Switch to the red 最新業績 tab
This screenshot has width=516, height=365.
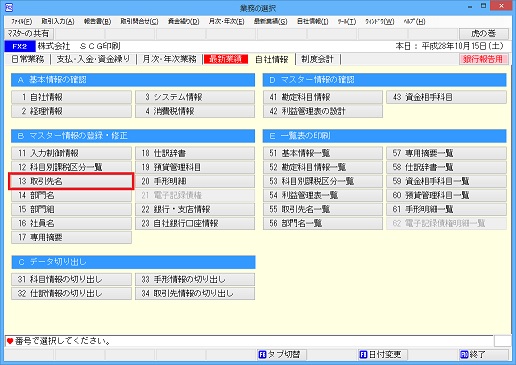click(x=226, y=59)
